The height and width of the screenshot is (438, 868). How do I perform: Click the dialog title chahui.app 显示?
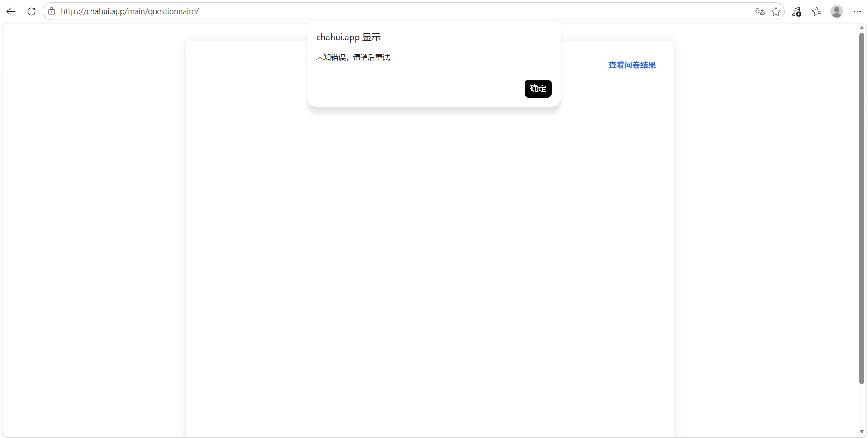coord(348,37)
